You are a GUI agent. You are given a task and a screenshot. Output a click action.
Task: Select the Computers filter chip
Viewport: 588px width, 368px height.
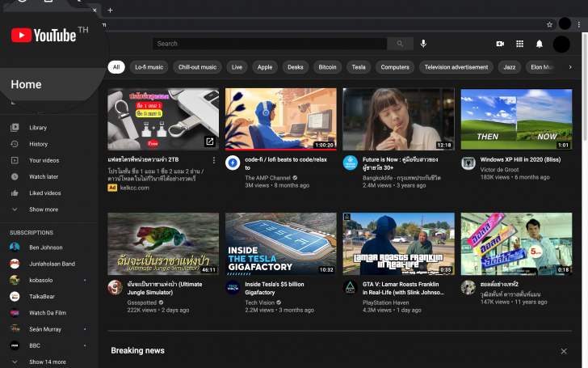395,67
